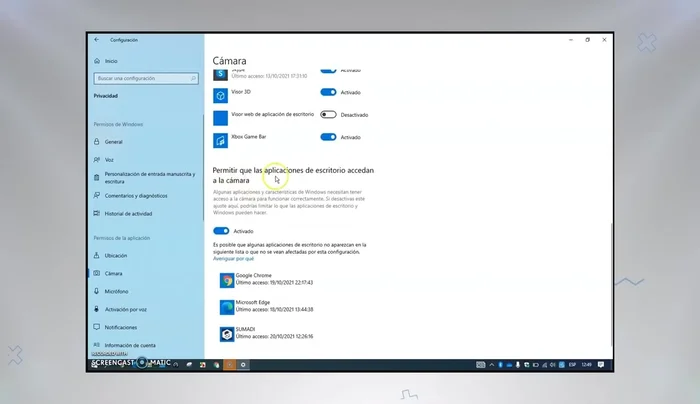
Task: Open Activación por voz settings
Action: click(x=126, y=309)
